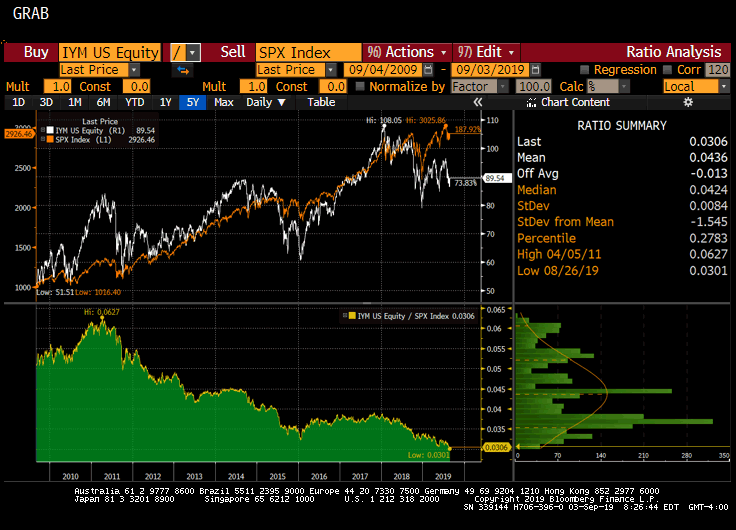Edit the SPX Index security field
736x530 pixels.
coord(308,53)
